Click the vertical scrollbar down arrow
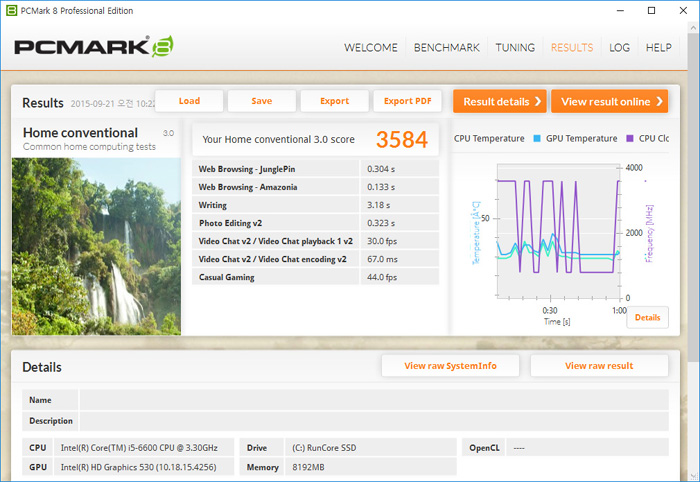 tap(693, 476)
